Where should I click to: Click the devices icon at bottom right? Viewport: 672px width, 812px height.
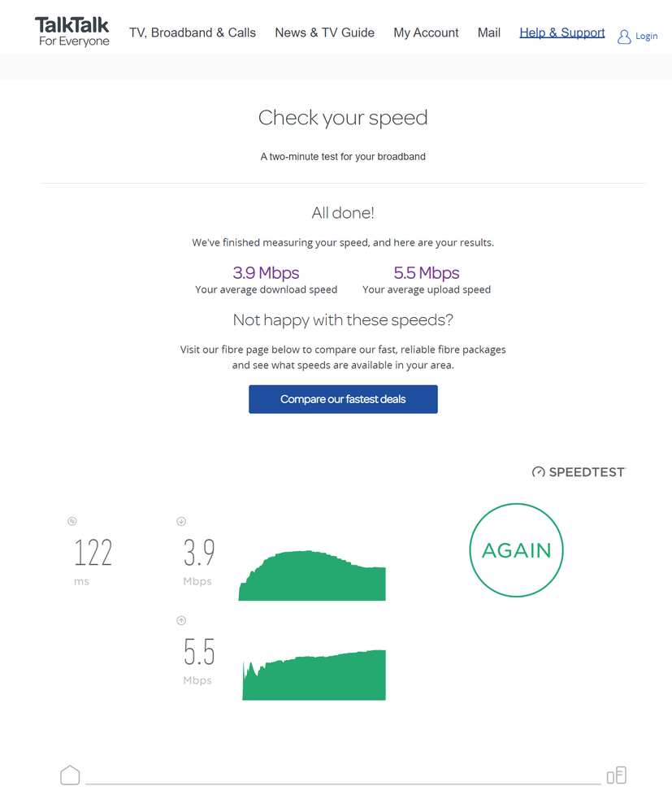[617, 775]
